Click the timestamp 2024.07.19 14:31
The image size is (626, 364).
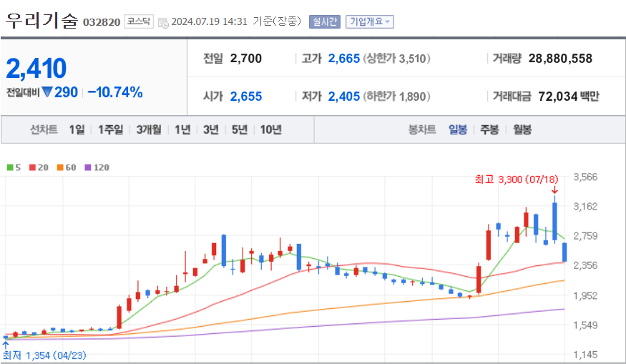click(209, 21)
